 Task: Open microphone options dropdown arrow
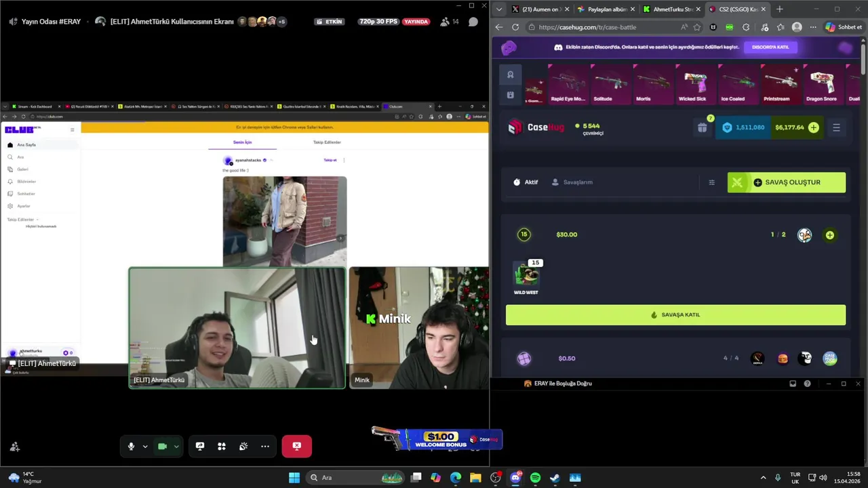[x=145, y=446]
